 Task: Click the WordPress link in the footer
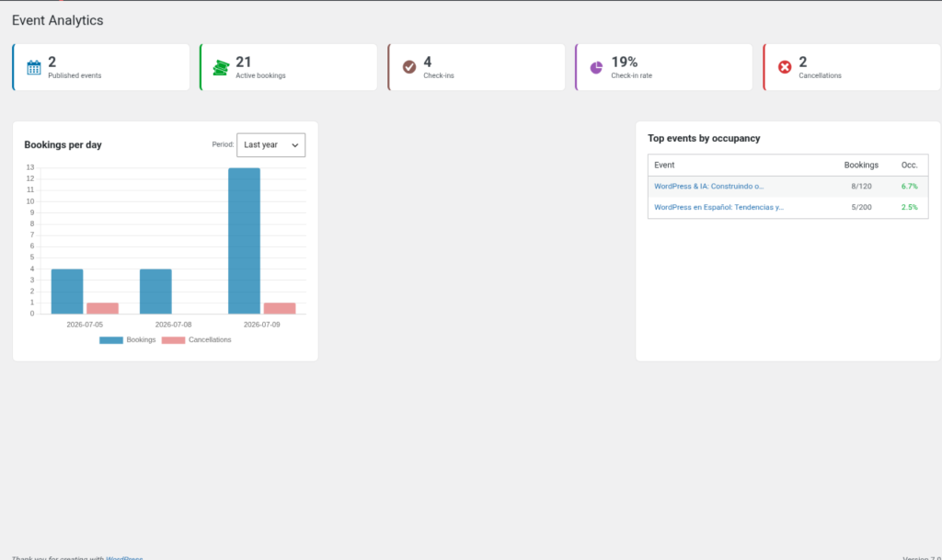(124, 558)
